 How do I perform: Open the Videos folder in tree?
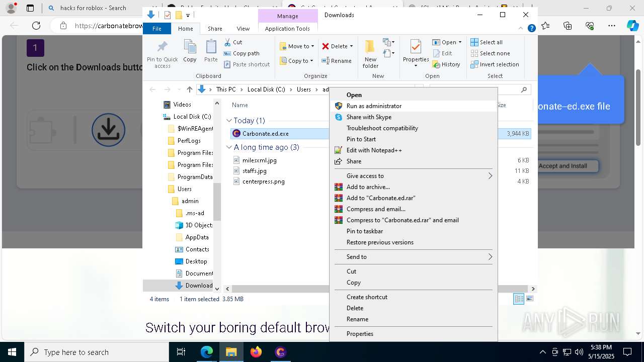[x=182, y=105]
